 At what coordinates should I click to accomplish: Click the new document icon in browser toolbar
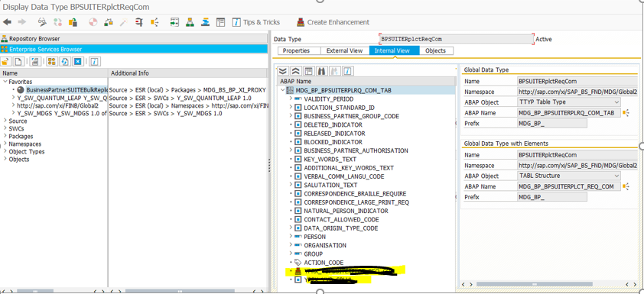[18, 62]
